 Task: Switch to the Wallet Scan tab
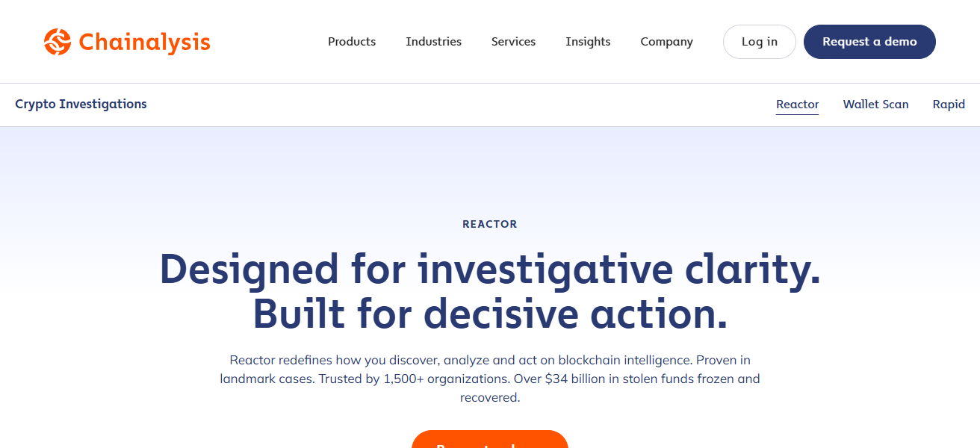[875, 105]
